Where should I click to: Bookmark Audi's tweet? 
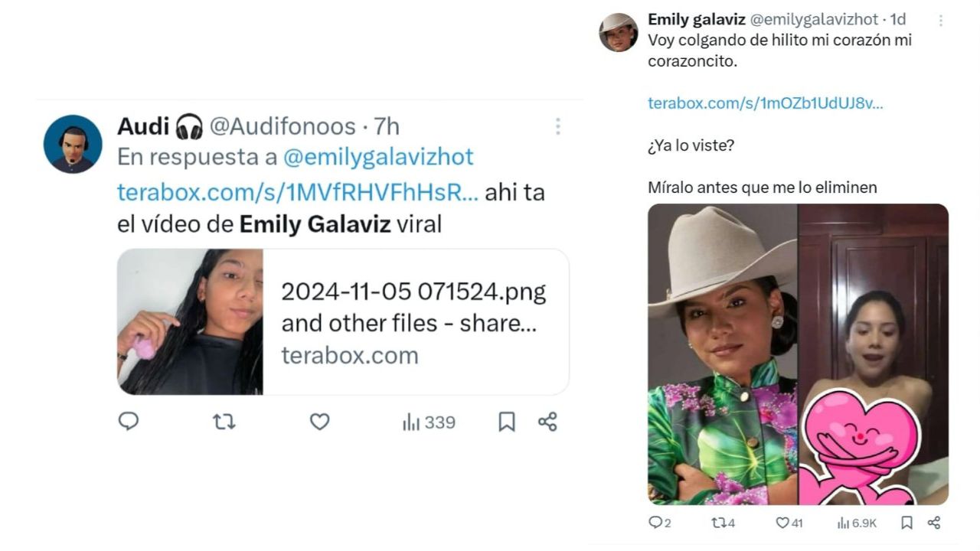coord(507,422)
